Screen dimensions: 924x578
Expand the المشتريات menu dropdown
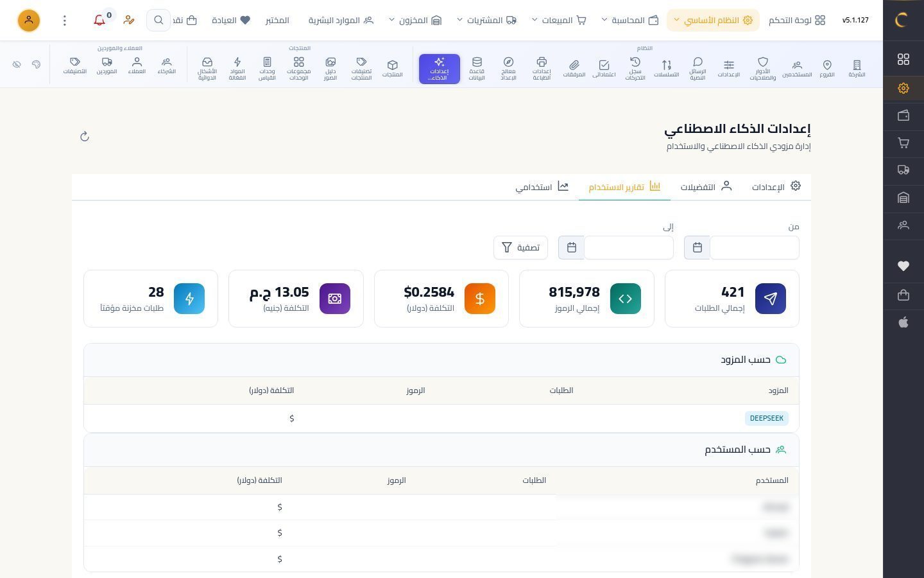tap(486, 21)
